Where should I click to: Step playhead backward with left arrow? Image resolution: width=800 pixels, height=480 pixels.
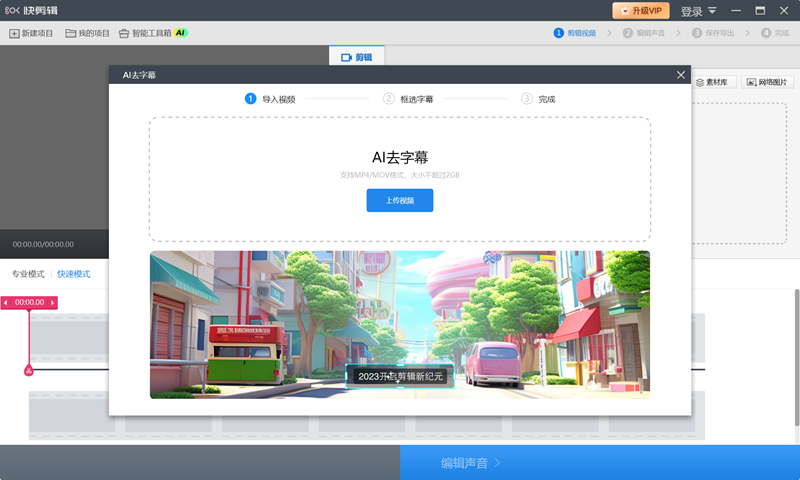[x=6, y=302]
